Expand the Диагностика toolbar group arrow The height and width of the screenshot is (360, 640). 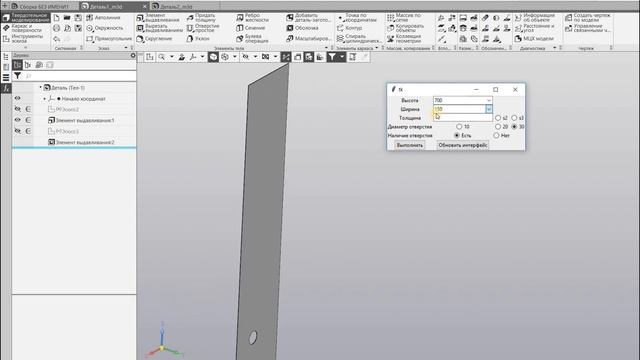point(554,48)
